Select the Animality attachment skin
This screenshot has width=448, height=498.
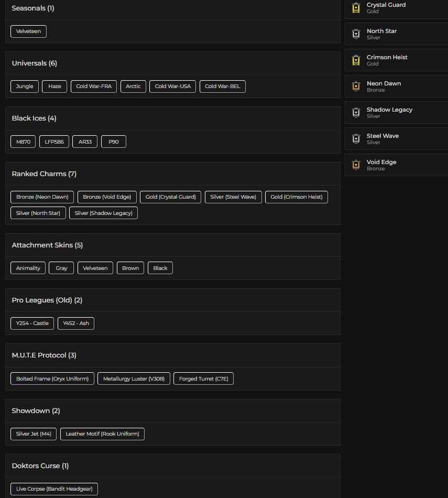28,268
